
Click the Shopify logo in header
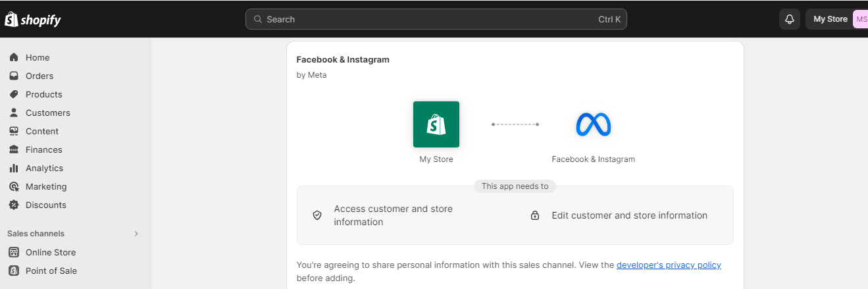click(32, 20)
